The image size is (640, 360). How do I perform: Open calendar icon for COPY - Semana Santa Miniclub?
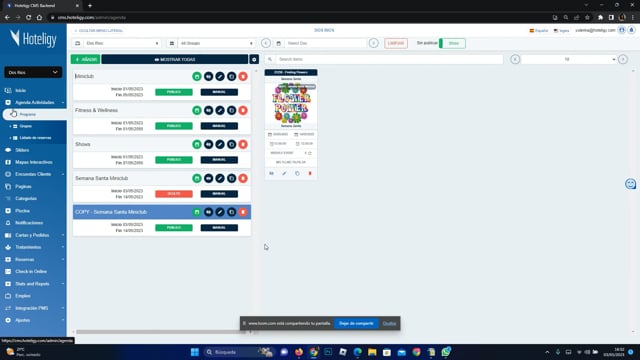click(x=197, y=212)
